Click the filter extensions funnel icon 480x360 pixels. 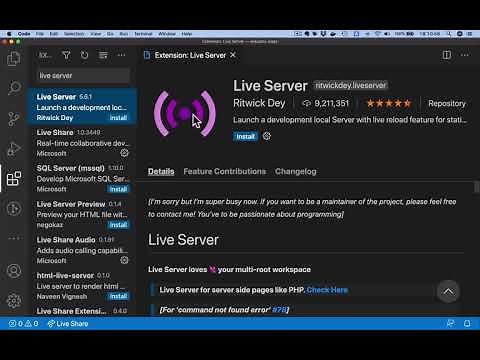[66, 55]
